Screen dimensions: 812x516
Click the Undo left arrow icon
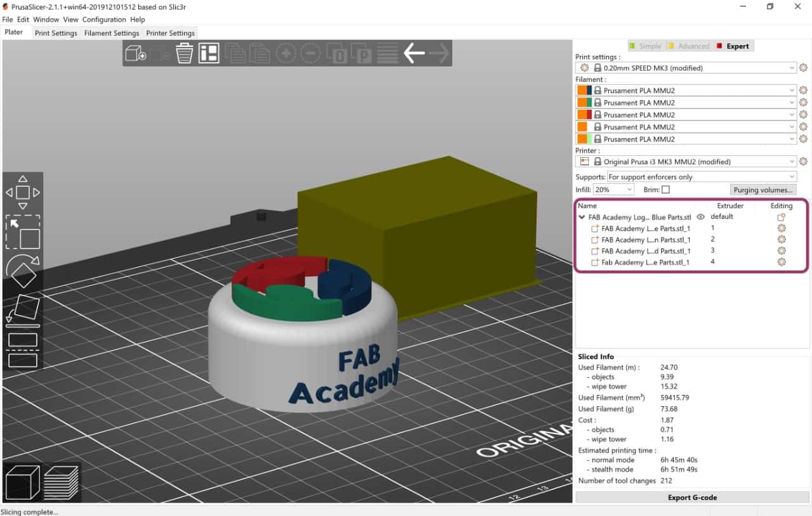pos(414,53)
